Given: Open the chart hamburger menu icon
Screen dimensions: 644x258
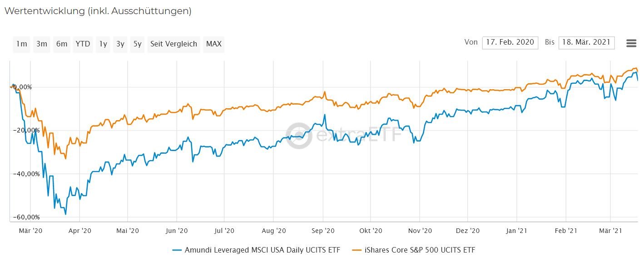Looking at the screenshot, I should (x=631, y=43).
